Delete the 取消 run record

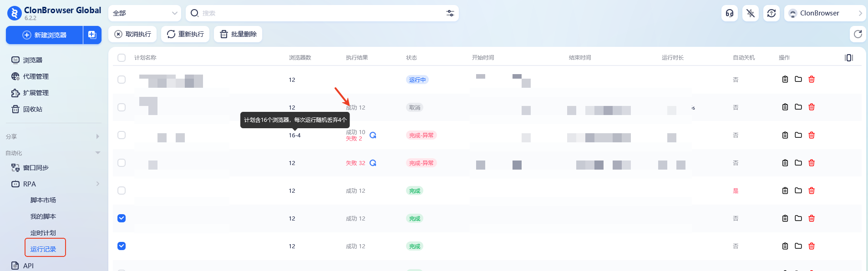point(811,107)
